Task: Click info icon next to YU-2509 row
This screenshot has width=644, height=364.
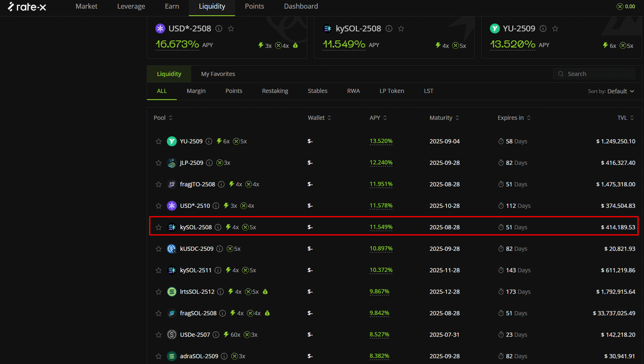Action: tap(208, 141)
